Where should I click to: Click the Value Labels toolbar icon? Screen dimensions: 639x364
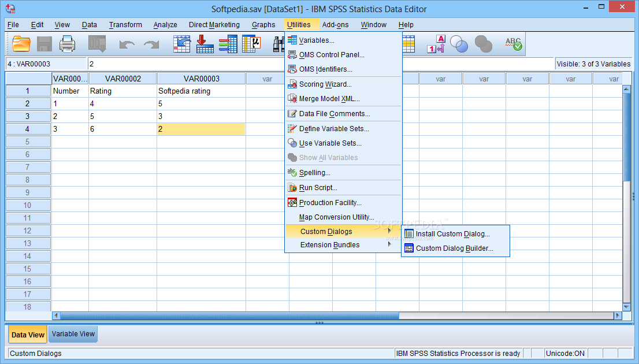pyautogui.click(x=436, y=43)
